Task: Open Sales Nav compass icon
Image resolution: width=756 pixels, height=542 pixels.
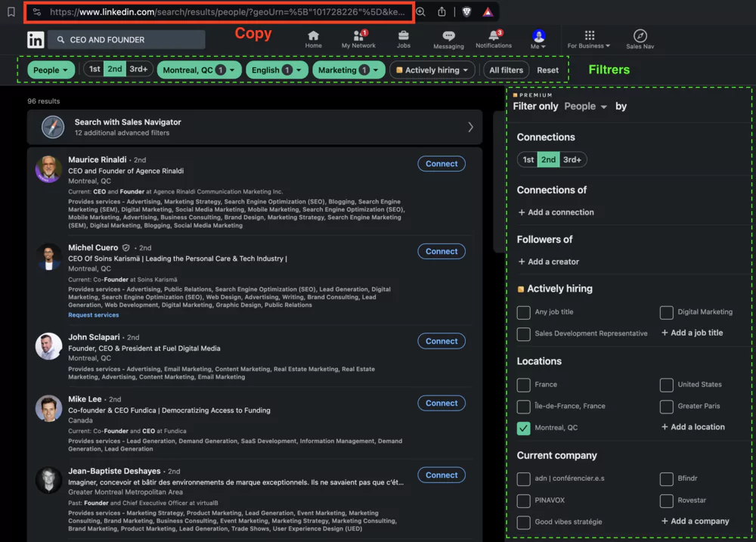Action: 640,36
